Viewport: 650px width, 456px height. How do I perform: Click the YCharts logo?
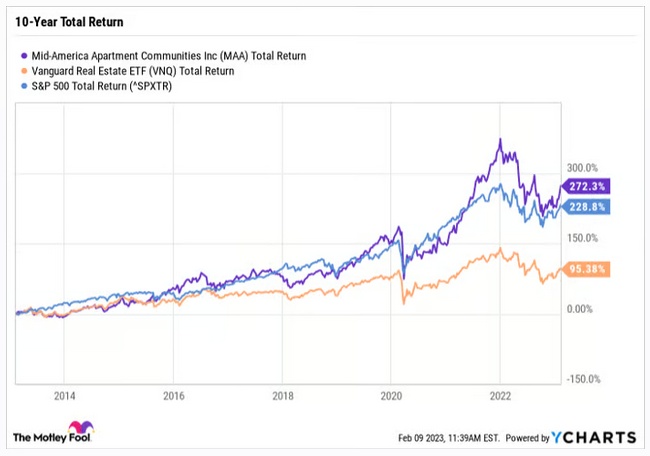tap(594, 437)
